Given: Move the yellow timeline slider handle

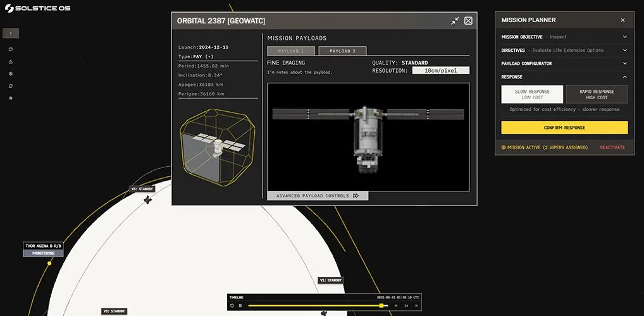Looking at the screenshot, I should (381, 305).
